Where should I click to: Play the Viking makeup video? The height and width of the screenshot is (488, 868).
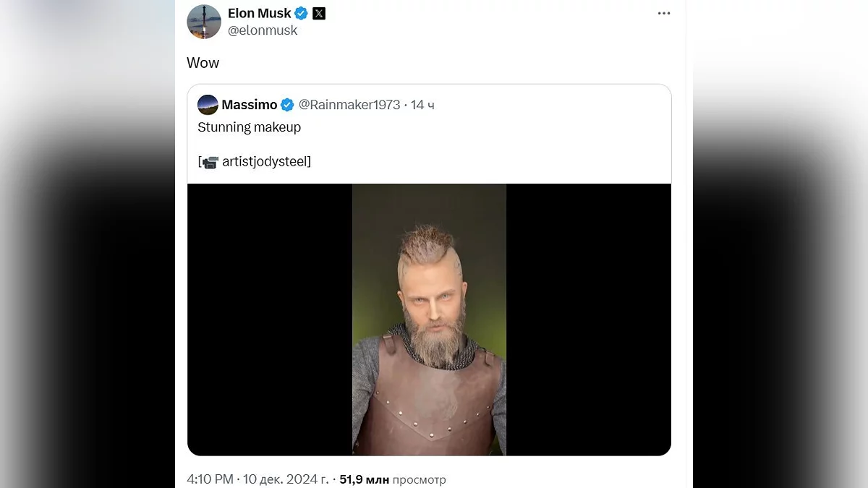click(x=429, y=320)
